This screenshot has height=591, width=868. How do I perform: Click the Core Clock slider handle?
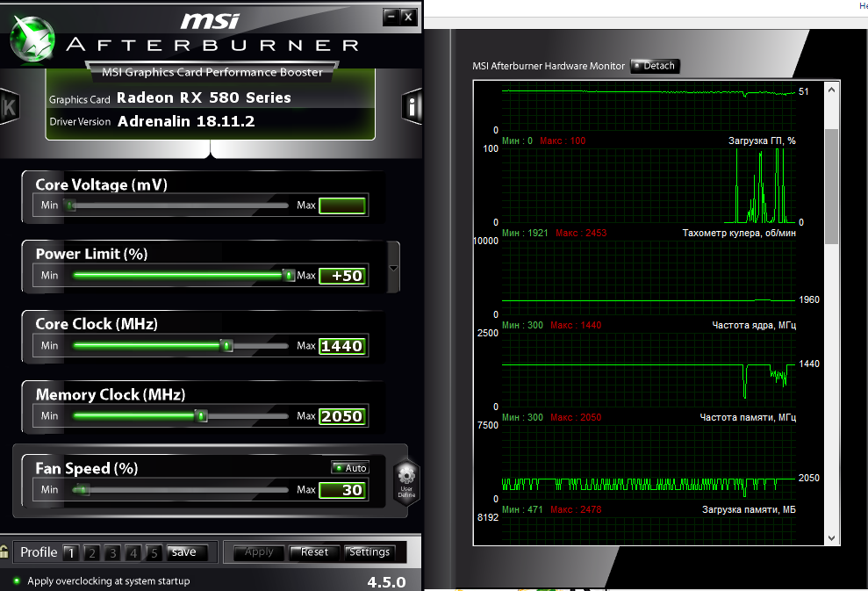tap(226, 346)
